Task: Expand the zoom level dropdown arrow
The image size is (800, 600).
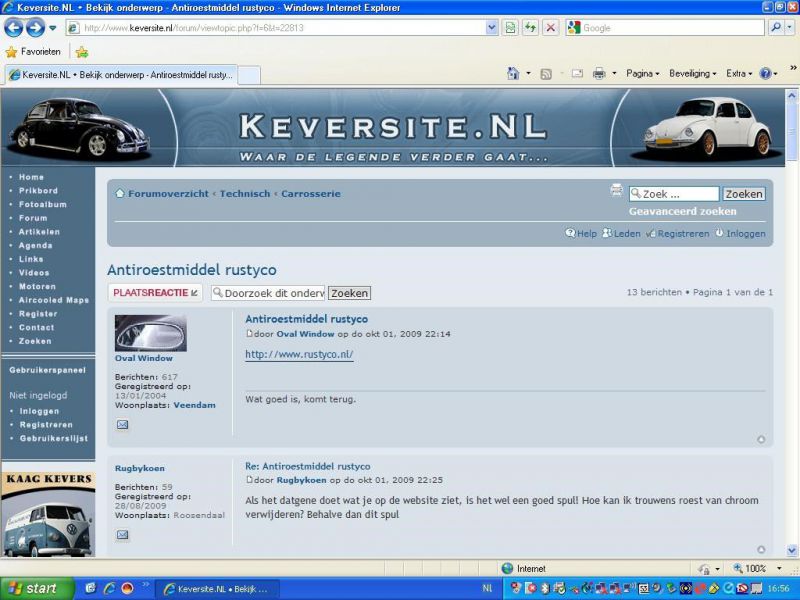Action: tap(779, 568)
